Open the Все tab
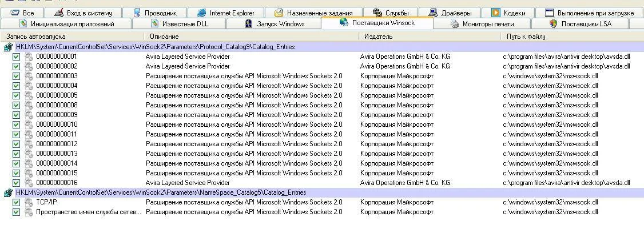The width and height of the screenshot is (644, 237). point(22,13)
